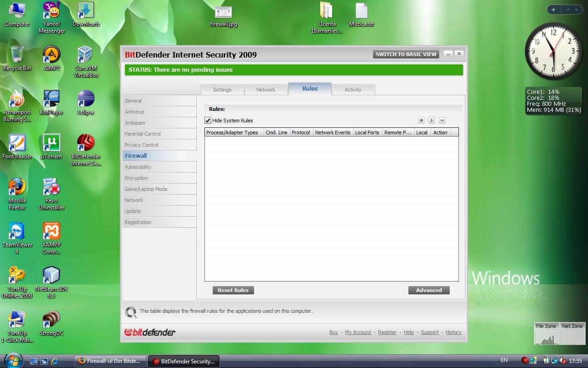The height and width of the screenshot is (368, 588).
Task: Switch to the Activity tab
Action: pos(353,90)
